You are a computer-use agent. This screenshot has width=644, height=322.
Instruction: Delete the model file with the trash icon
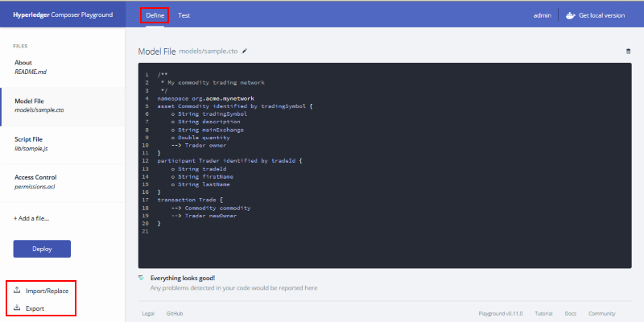628,52
